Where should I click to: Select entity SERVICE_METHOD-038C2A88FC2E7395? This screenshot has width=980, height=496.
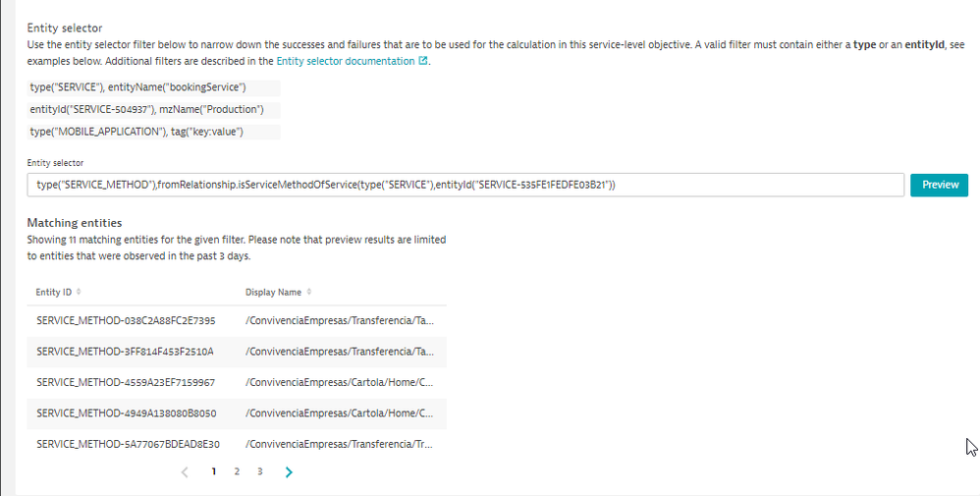pyautogui.click(x=126, y=320)
